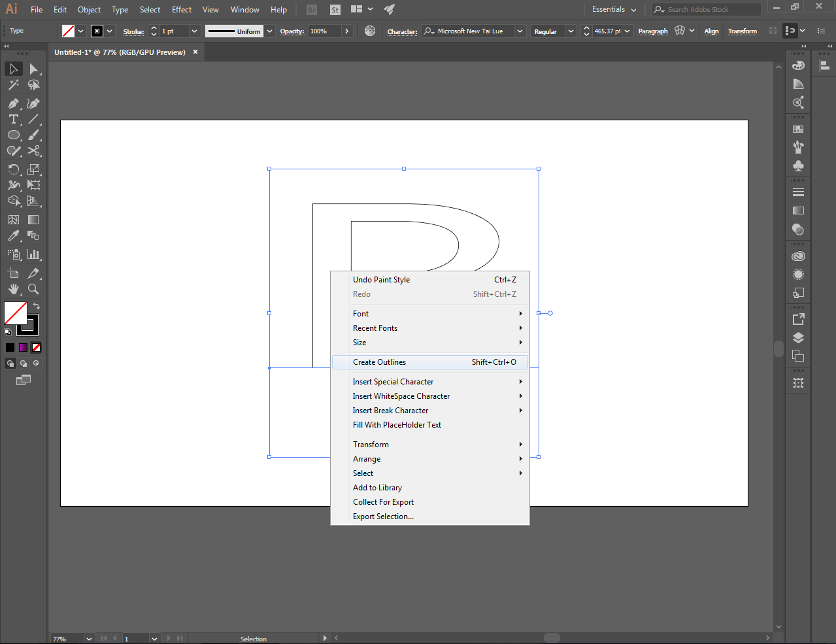This screenshot has width=836, height=644.
Task: Change Screen Mode button
Action: coord(24,380)
